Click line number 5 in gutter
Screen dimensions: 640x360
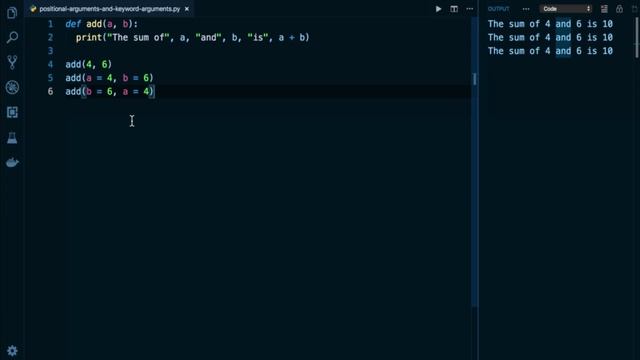(50, 78)
